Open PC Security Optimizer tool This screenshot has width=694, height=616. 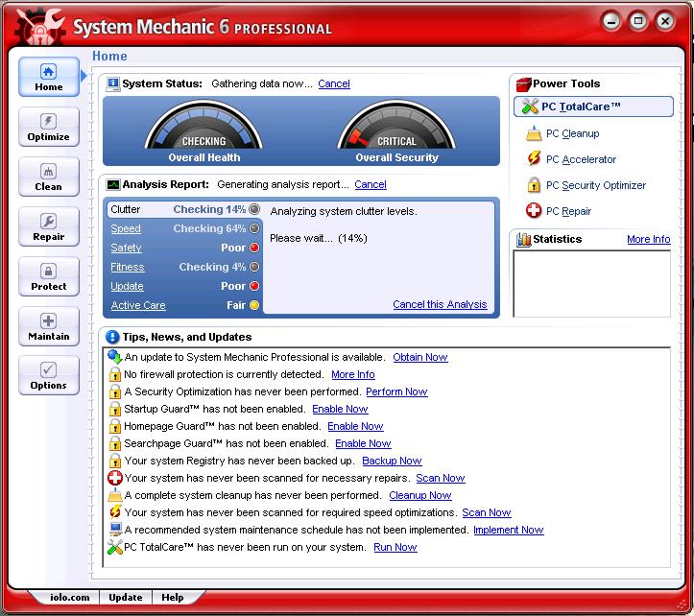tap(596, 185)
